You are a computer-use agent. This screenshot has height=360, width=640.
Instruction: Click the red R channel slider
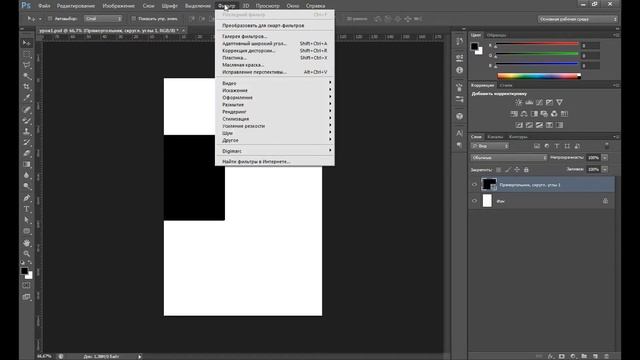[x=537, y=44]
